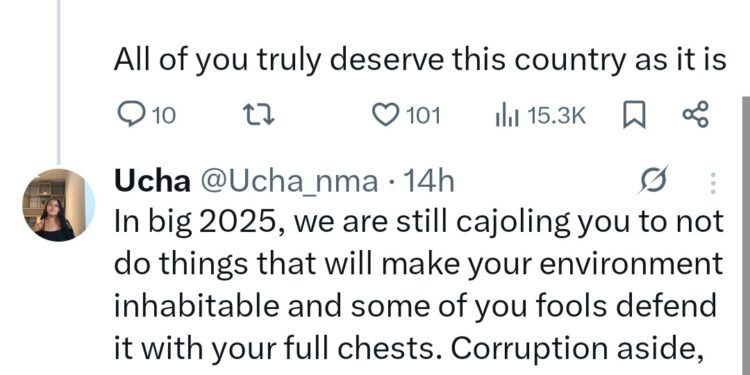Tap the thread connector line above the avatar
Viewport: 750px width, 375px height.
(x=58, y=82)
